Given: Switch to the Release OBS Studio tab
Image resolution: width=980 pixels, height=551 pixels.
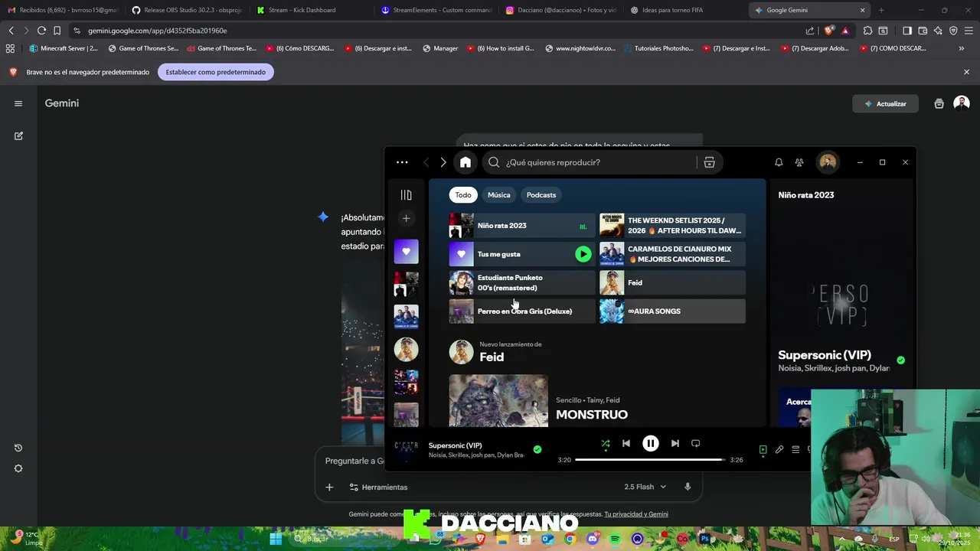Looking at the screenshot, I should point(186,10).
